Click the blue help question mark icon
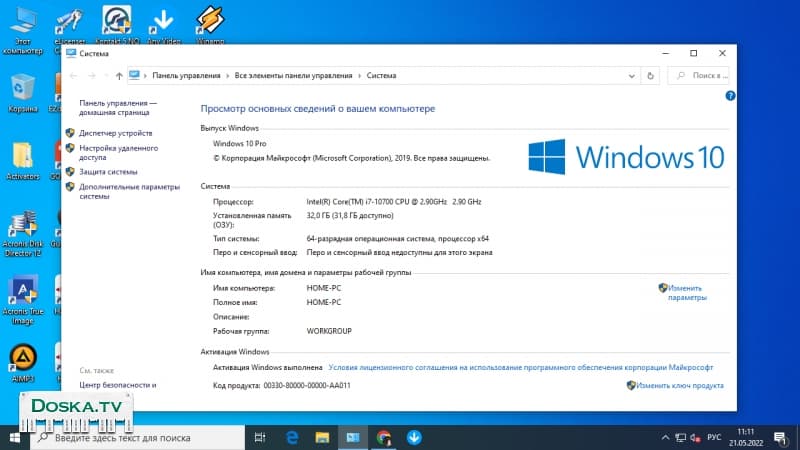Viewport: 800px width, 450px height. coord(730,95)
